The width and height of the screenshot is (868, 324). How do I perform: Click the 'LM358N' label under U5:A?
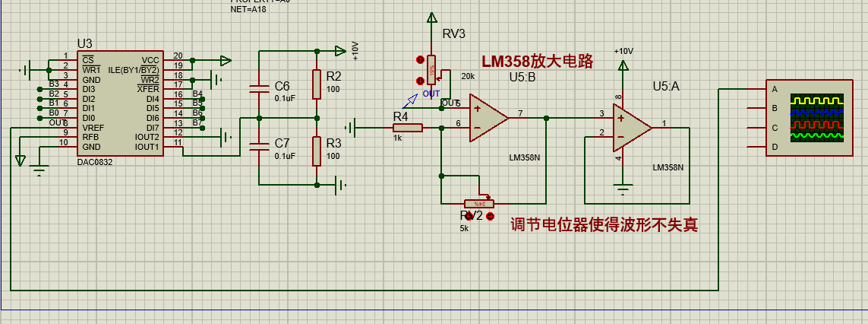(668, 167)
